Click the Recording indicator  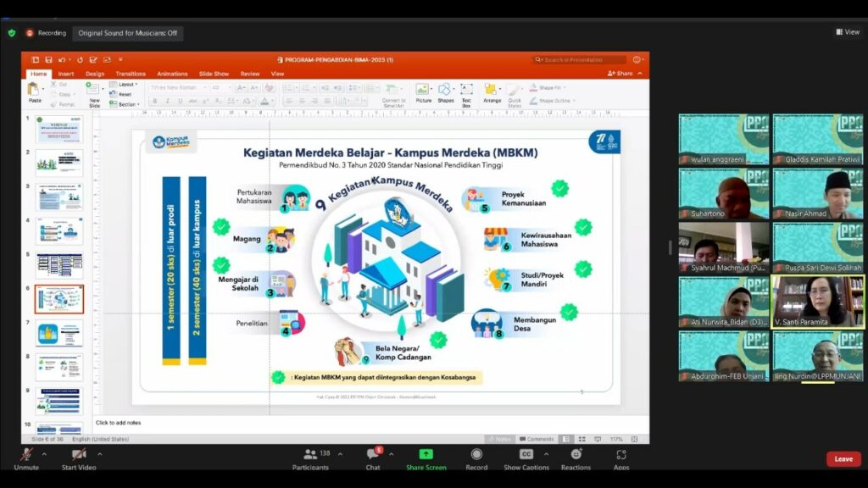(x=46, y=33)
